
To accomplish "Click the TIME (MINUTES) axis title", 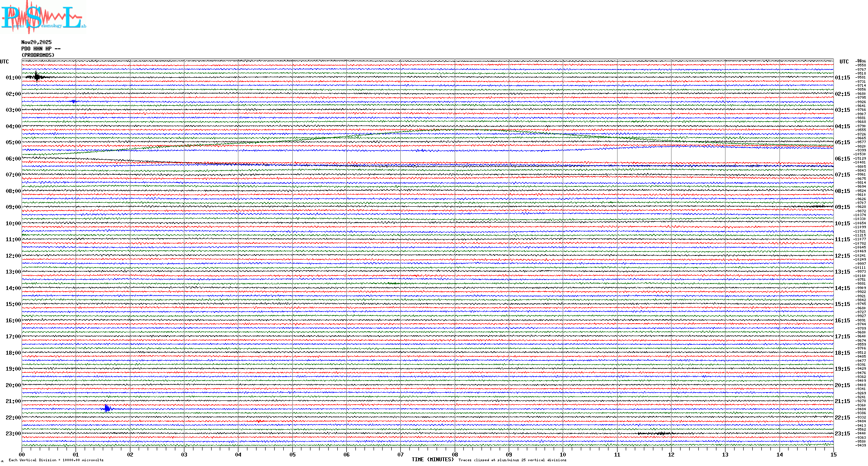I will 433,460.
